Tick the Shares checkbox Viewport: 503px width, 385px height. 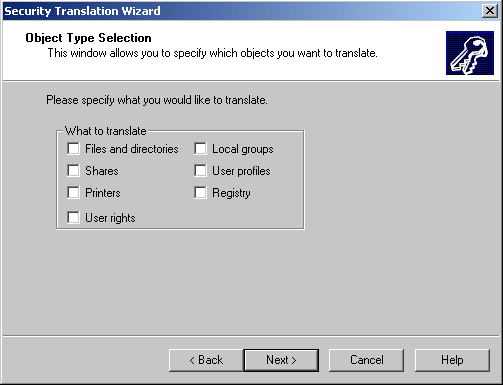(73, 171)
